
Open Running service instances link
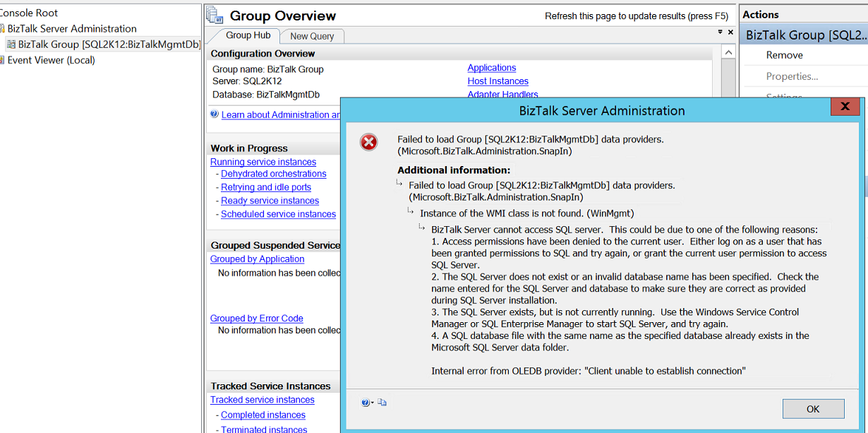pos(263,162)
